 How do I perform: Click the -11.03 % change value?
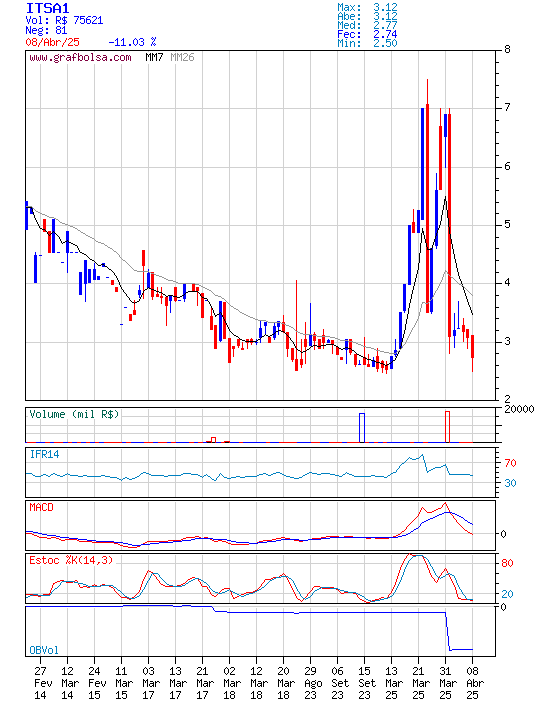pos(132,42)
